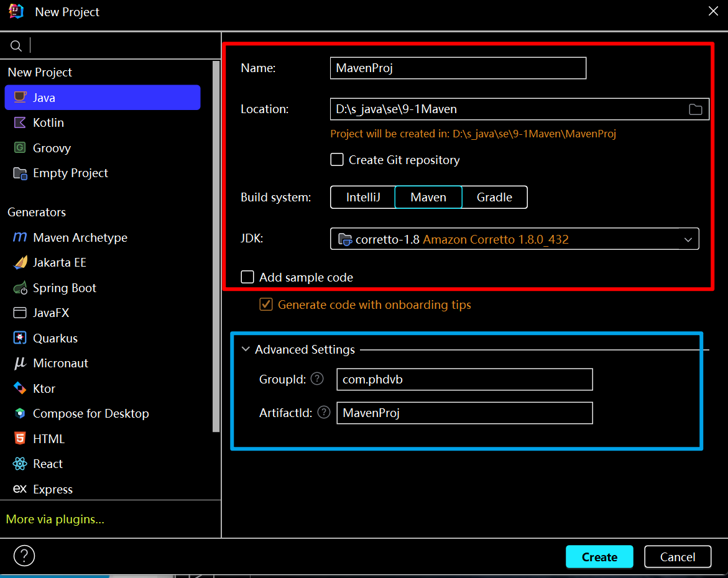Click the HTML5 shield icon
The width and height of the screenshot is (728, 578).
[20, 438]
